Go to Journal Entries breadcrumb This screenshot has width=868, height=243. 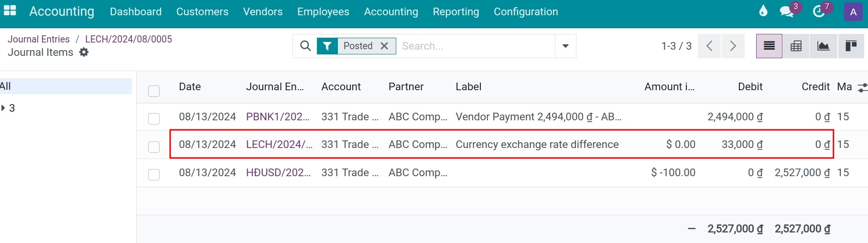[x=39, y=39]
